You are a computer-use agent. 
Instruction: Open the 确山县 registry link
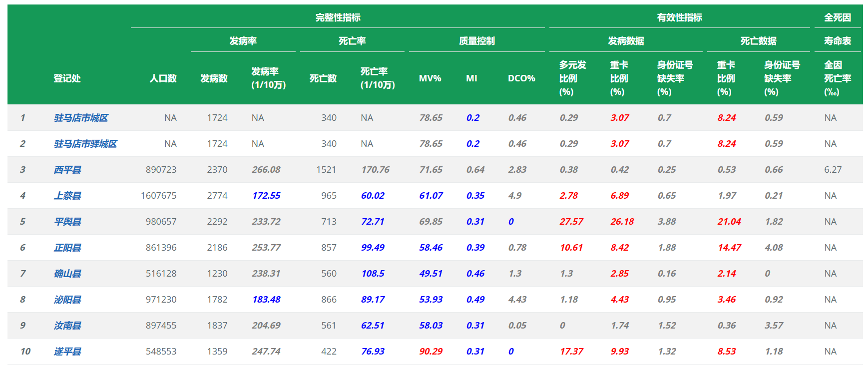67,274
